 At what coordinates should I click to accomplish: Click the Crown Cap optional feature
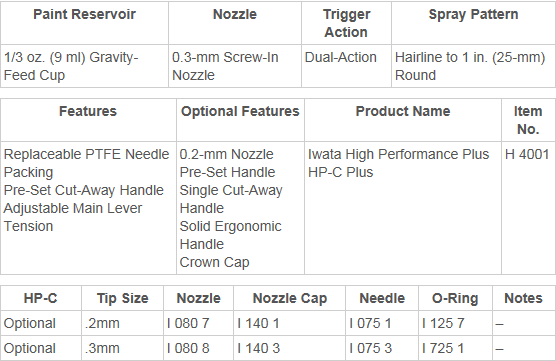point(215,262)
